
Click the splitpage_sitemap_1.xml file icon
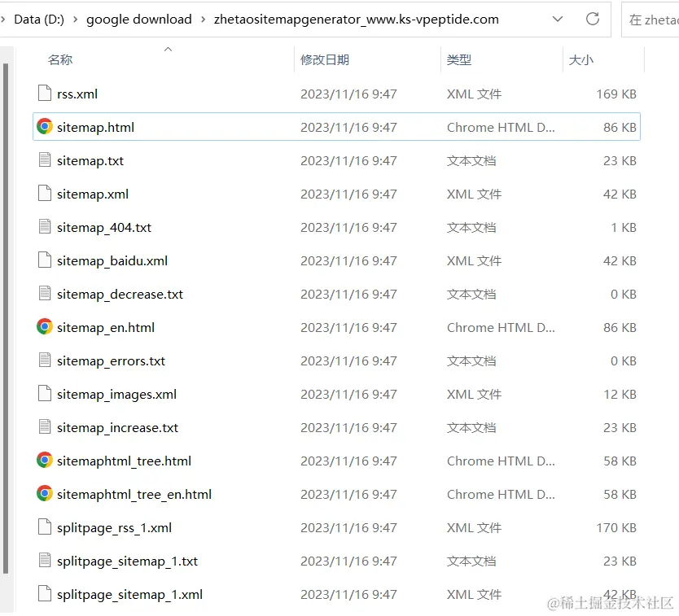(45, 593)
